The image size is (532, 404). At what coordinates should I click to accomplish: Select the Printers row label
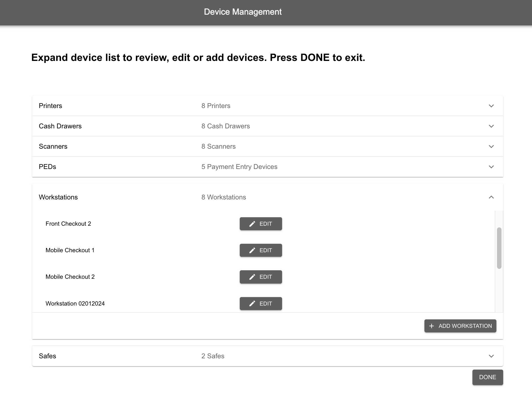[x=51, y=106]
